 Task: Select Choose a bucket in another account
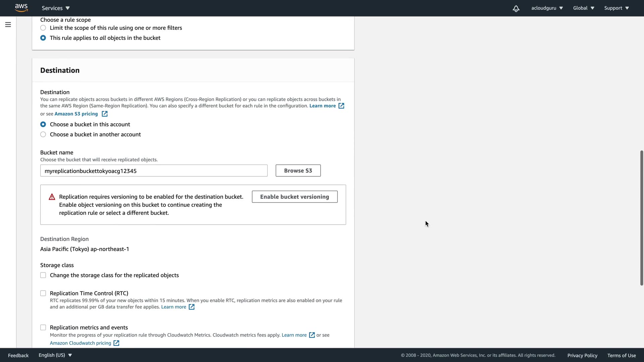pyautogui.click(x=43, y=134)
